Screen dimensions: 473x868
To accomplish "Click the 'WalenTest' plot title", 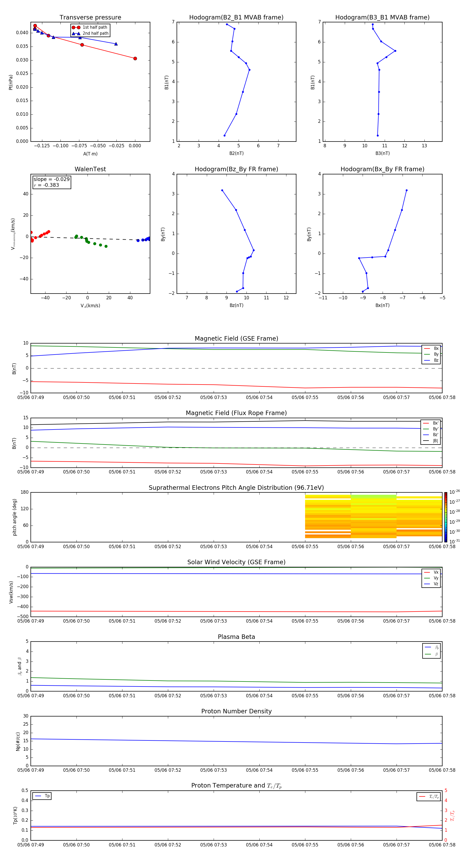I will [90, 169].
